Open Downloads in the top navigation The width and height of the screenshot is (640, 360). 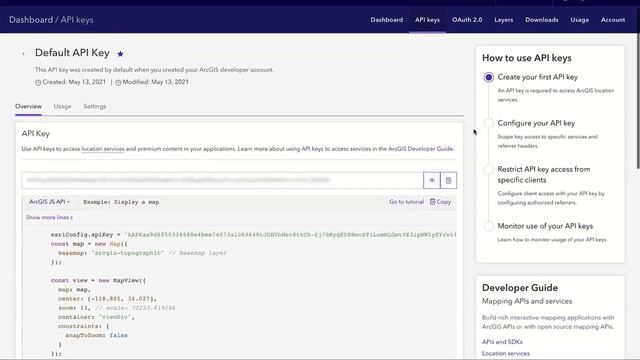542,20
